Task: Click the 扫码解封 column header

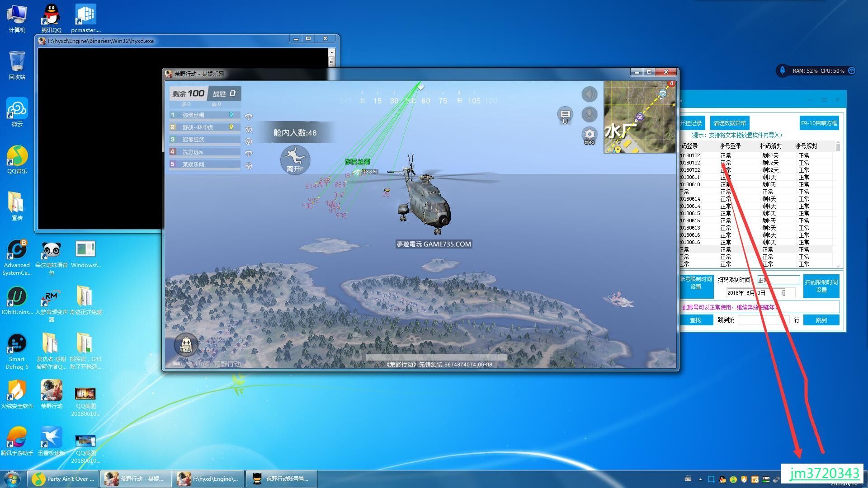Action: tap(770, 146)
